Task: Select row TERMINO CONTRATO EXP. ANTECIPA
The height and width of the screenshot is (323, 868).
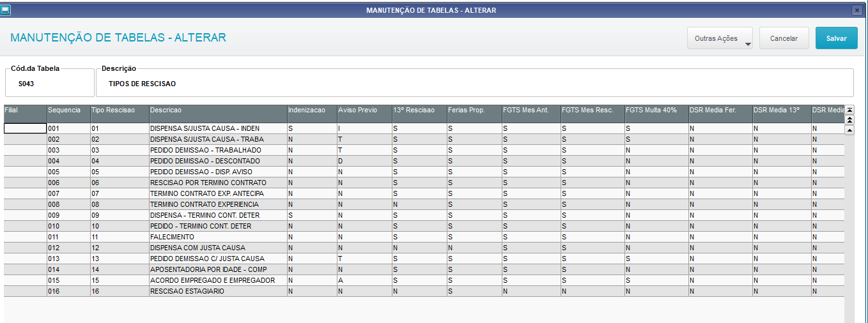Action: click(424, 193)
